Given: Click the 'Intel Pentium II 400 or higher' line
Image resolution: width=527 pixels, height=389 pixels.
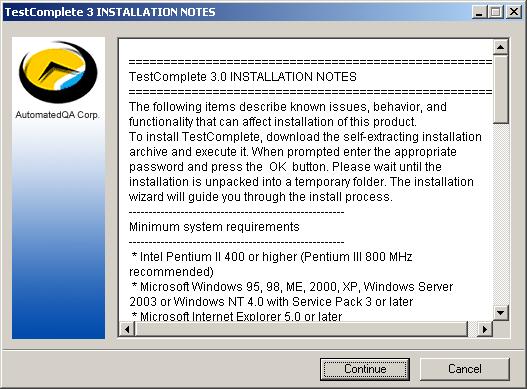Looking at the screenshot, I should pyautogui.click(x=272, y=257).
